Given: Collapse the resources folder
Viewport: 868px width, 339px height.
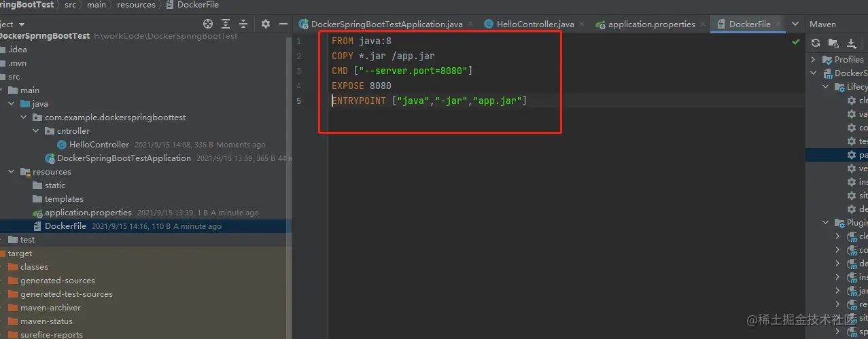Looking at the screenshot, I should click(x=12, y=172).
